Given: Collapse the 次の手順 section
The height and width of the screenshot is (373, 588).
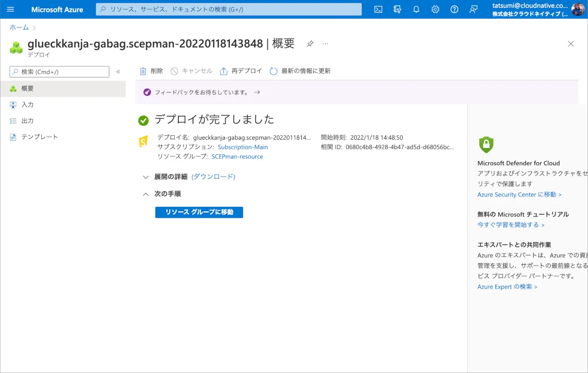Looking at the screenshot, I should [146, 194].
